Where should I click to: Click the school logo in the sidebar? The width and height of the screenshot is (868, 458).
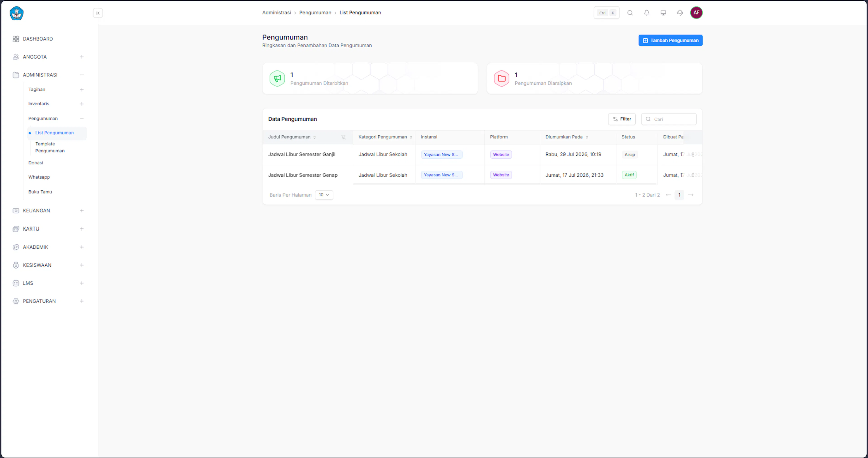[x=16, y=13]
